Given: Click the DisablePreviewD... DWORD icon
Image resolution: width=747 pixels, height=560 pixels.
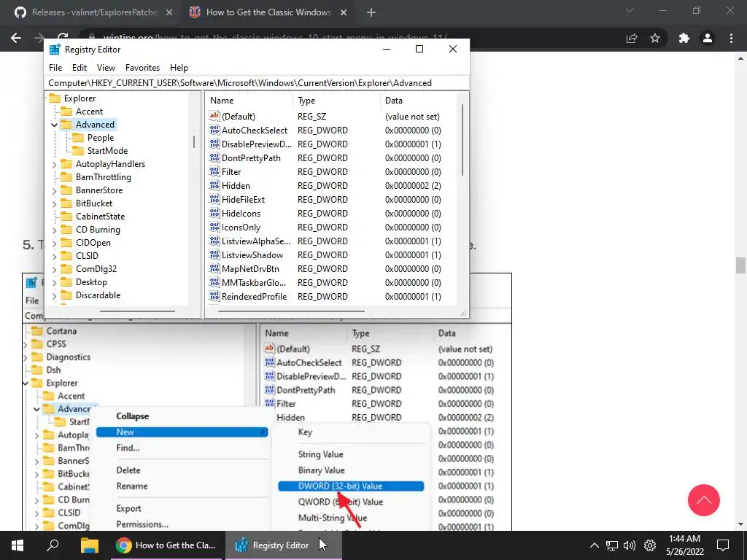Looking at the screenshot, I should (x=214, y=144).
